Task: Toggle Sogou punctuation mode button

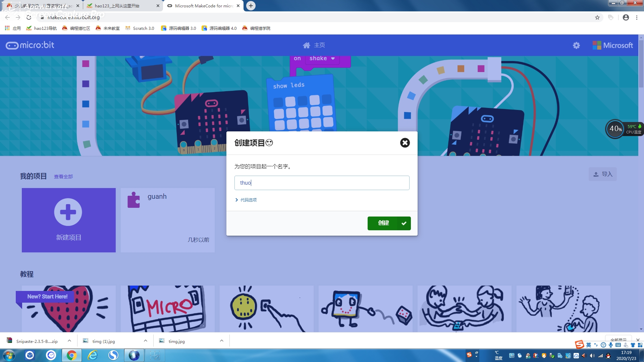Action: pyautogui.click(x=596, y=345)
